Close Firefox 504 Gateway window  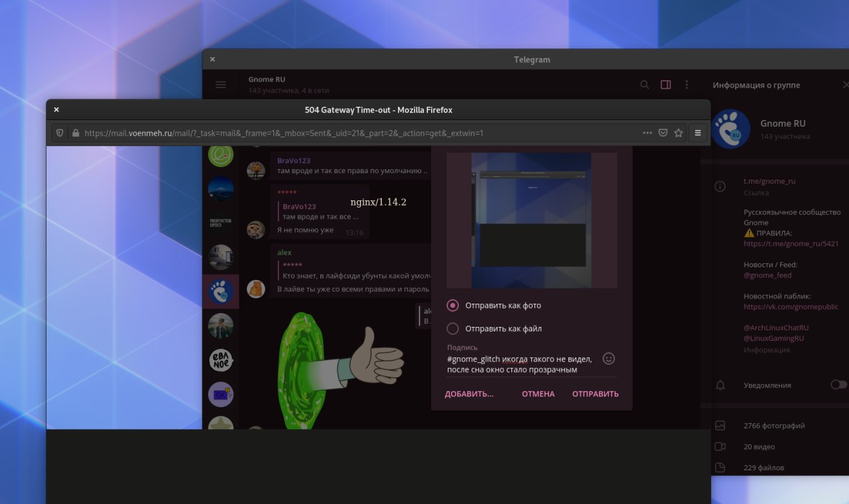pos(56,109)
